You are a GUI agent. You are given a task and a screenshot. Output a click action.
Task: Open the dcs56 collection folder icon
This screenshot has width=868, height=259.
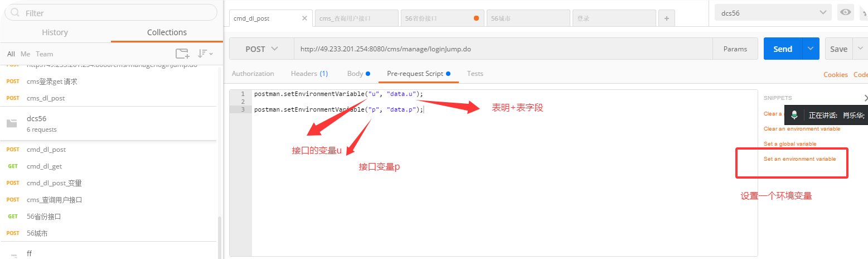point(12,124)
